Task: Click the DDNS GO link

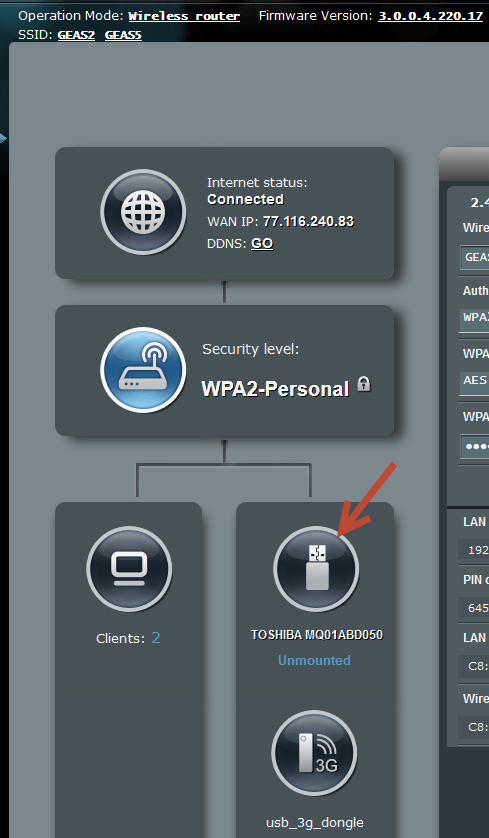Action: click(262, 243)
